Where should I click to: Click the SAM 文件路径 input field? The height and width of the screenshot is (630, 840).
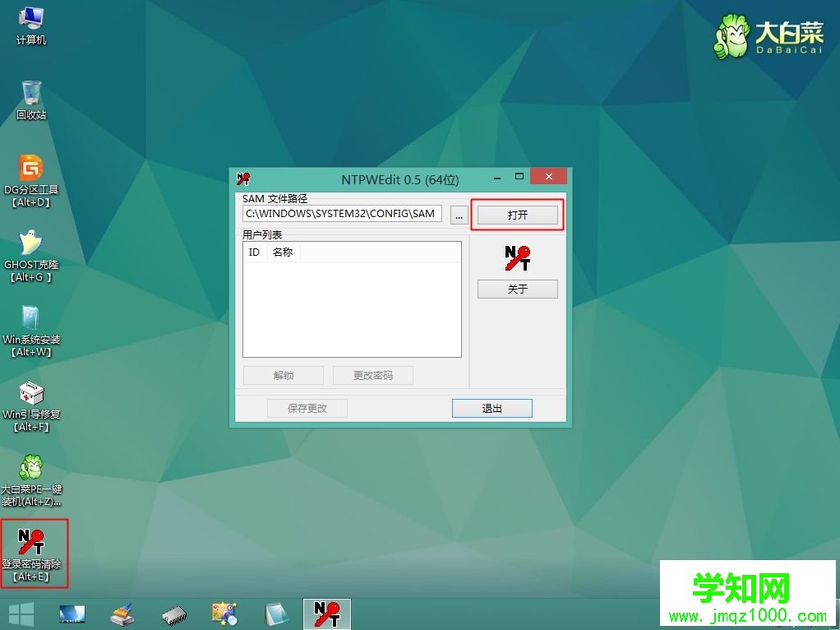342,213
